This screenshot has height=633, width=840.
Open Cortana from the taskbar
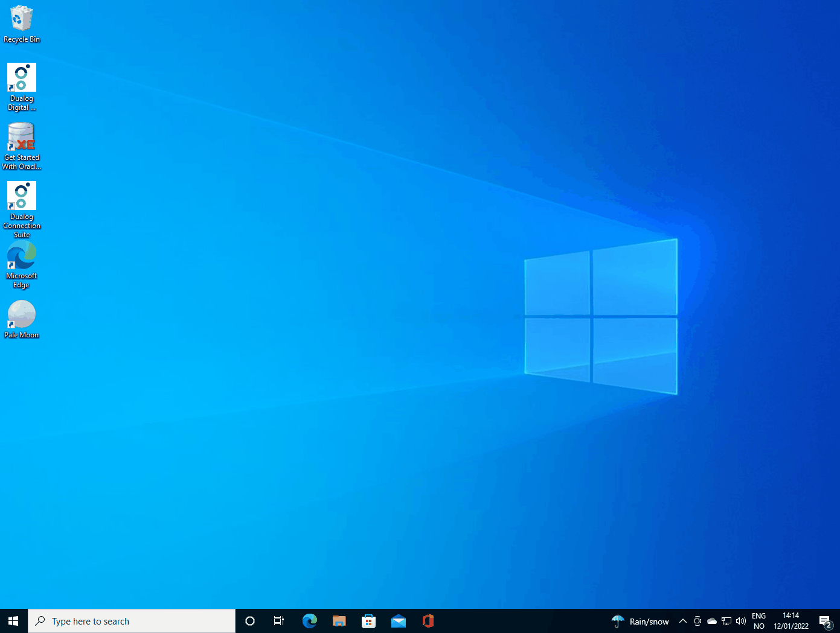(250, 621)
